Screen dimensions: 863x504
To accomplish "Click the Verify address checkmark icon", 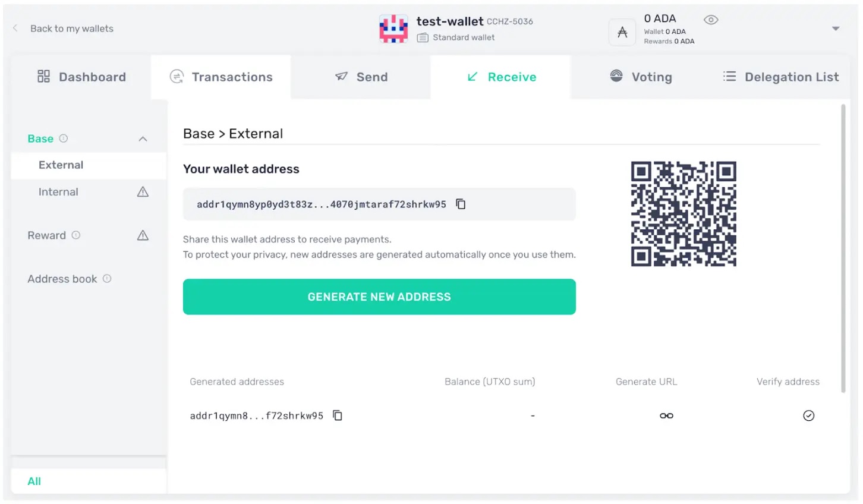I will pyautogui.click(x=808, y=415).
